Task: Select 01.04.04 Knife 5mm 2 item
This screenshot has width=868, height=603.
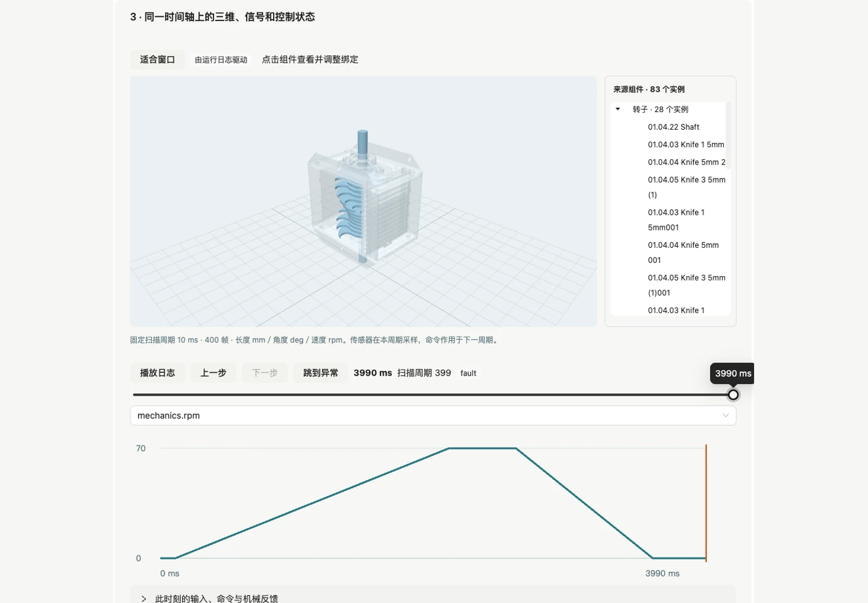Action: point(687,162)
